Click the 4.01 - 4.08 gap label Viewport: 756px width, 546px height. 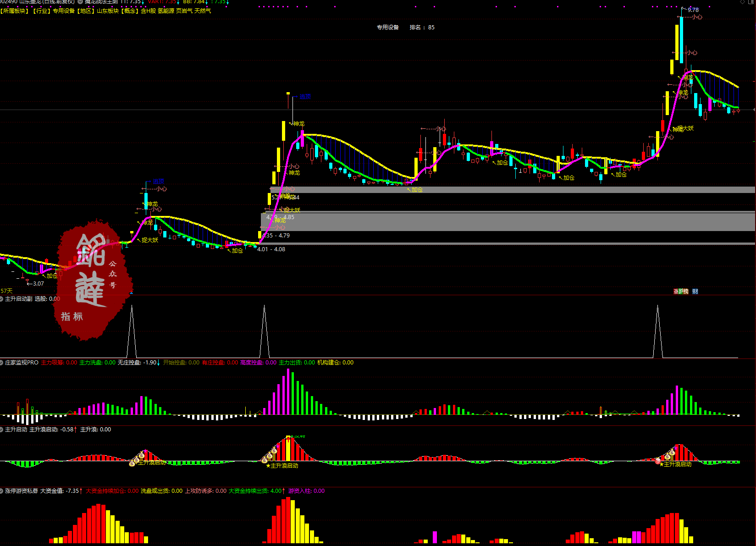tap(271, 249)
